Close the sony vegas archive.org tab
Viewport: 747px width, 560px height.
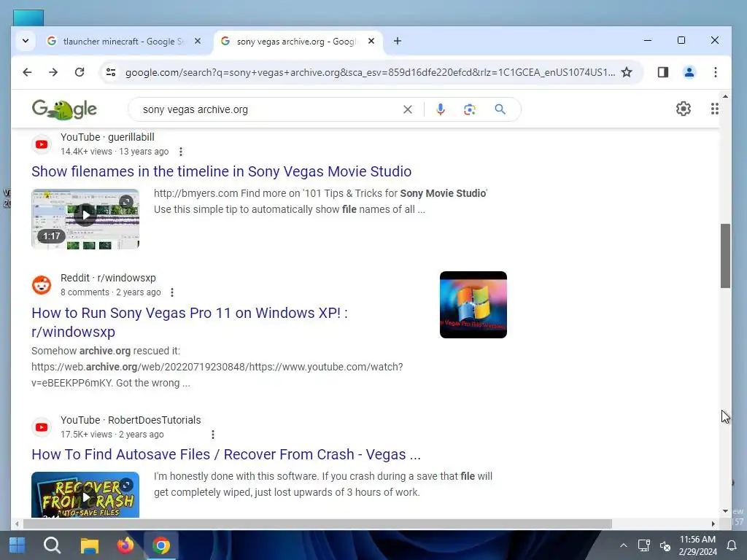(x=371, y=42)
